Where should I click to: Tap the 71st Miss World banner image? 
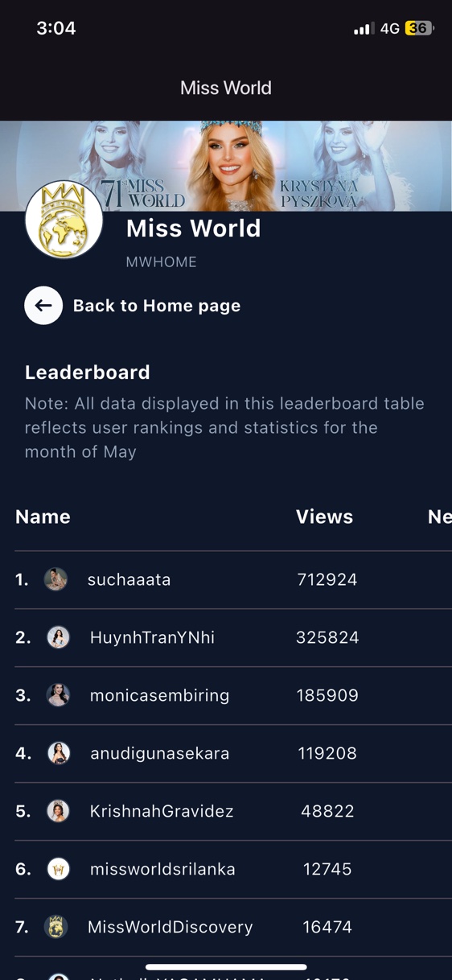pyautogui.click(x=226, y=166)
